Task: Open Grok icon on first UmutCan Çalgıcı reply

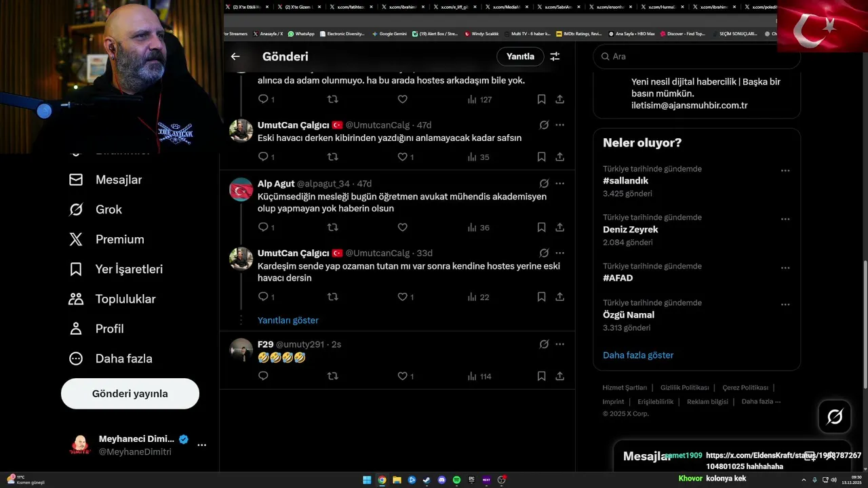Action: 544,125
